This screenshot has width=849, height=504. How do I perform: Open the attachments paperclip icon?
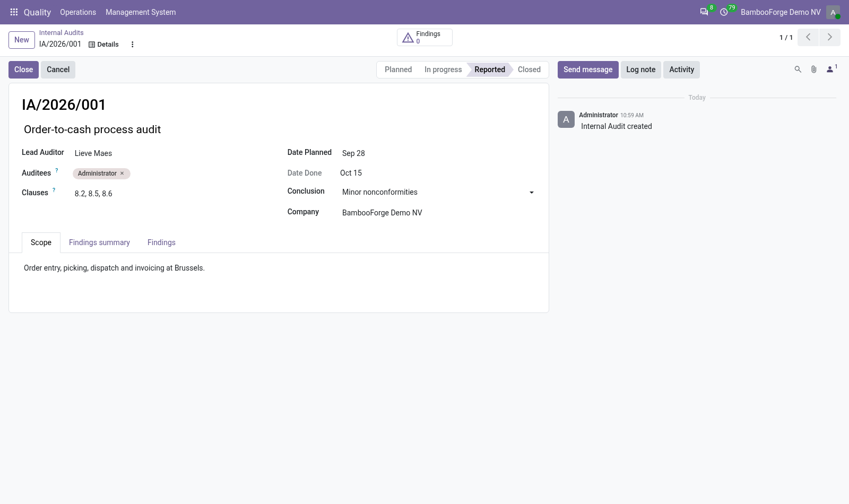(813, 69)
